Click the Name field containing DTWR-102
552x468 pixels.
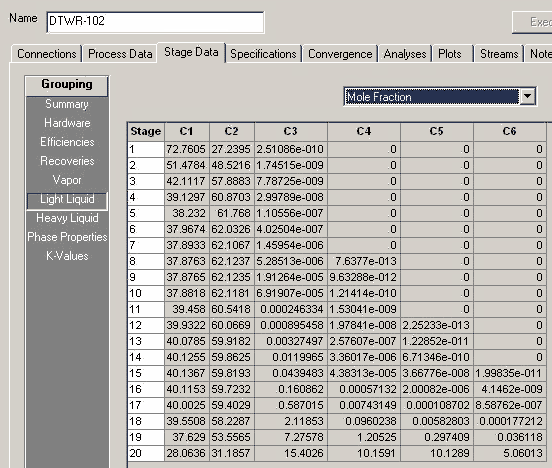click(x=155, y=22)
